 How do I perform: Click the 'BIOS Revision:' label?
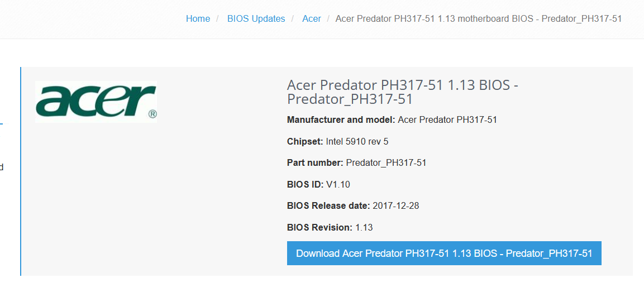319,227
